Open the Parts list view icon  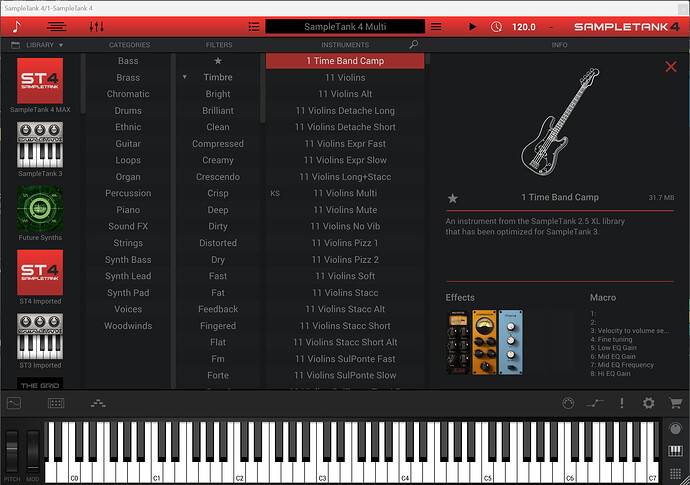(57, 27)
